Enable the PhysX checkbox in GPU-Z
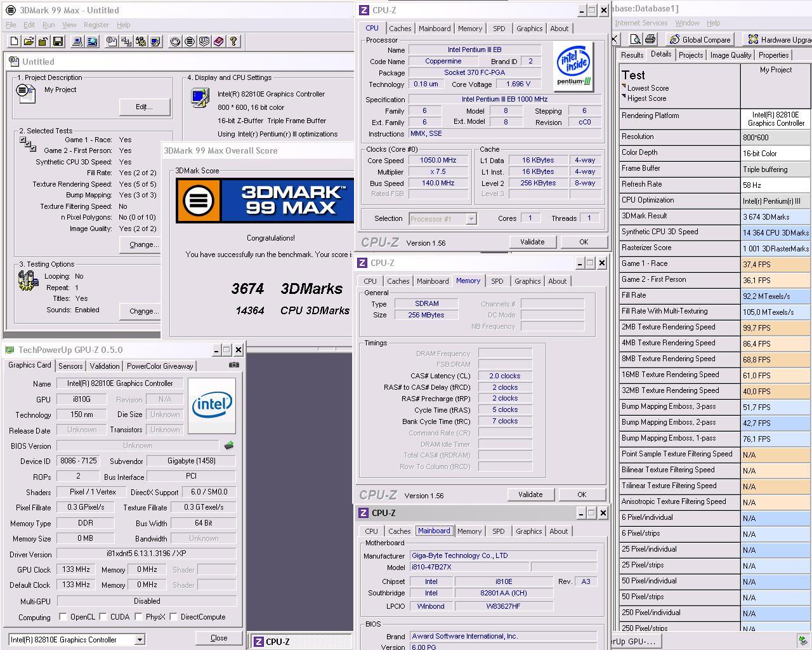Viewport: 812px width, 650px height. (137, 616)
